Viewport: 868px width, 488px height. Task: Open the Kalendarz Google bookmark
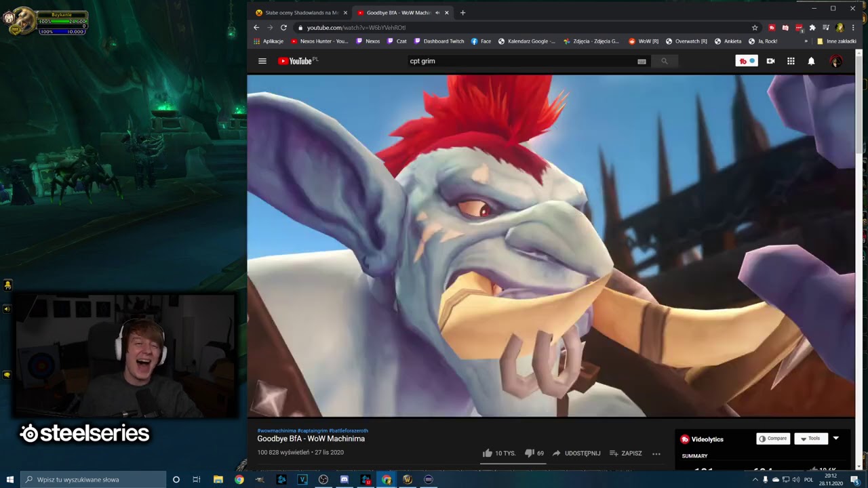(x=527, y=41)
